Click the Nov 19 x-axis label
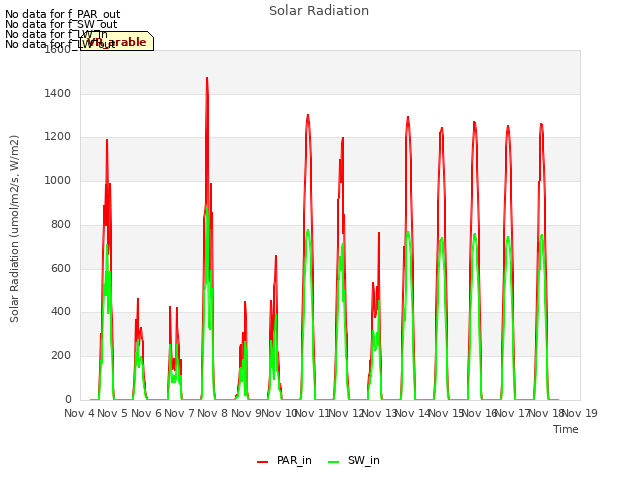The width and height of the screenshot is (640, 480). point(579,413)
